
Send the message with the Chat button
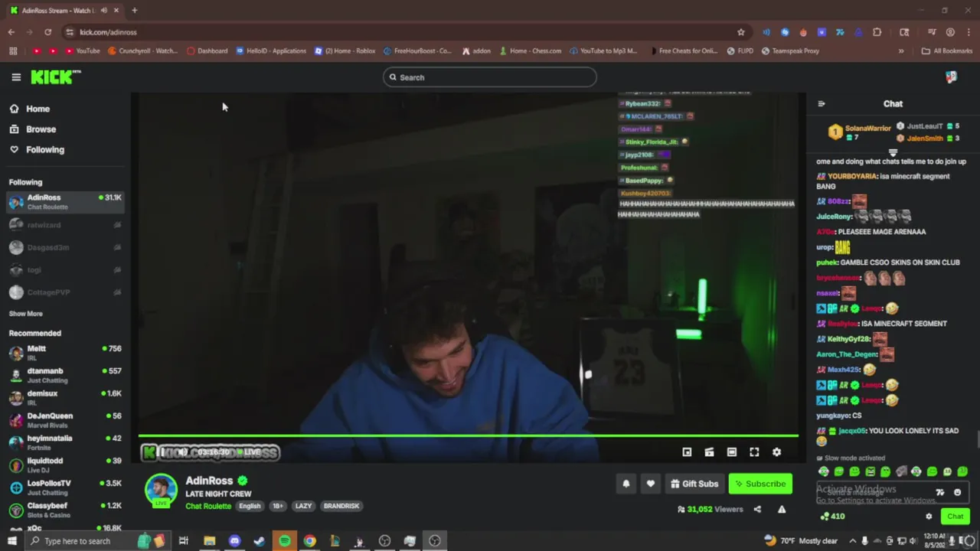coord(955,517)
